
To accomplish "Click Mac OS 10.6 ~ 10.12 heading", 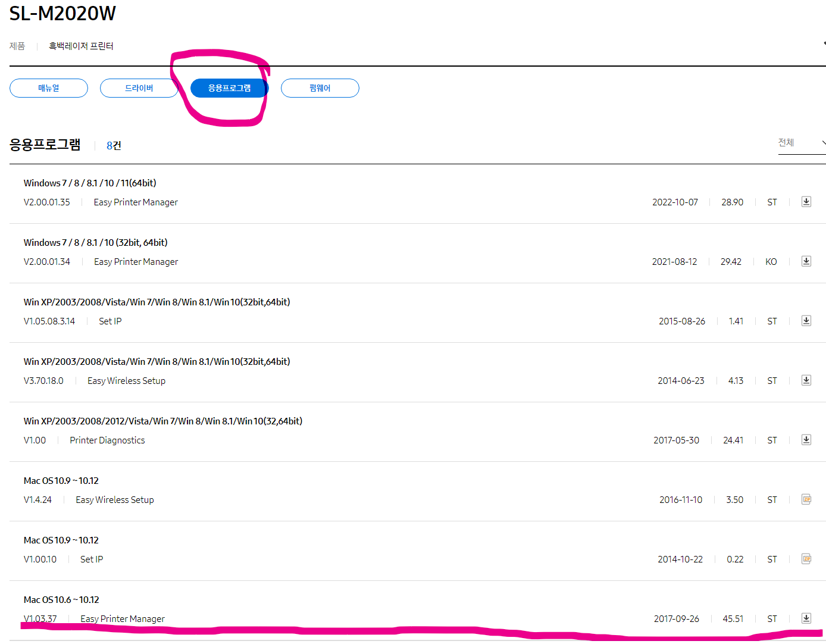I will (61, 600).
